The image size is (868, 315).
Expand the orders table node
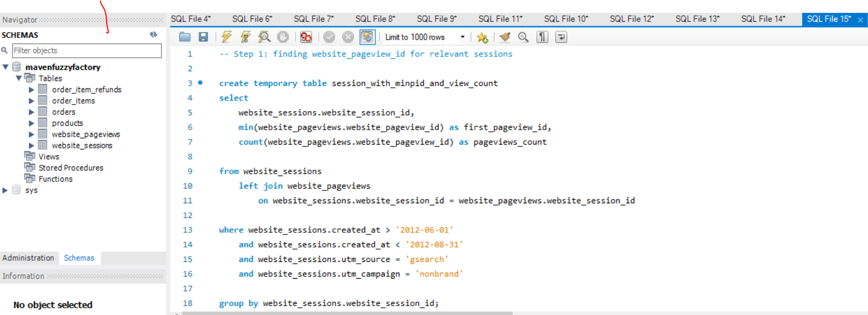[32, 112]
